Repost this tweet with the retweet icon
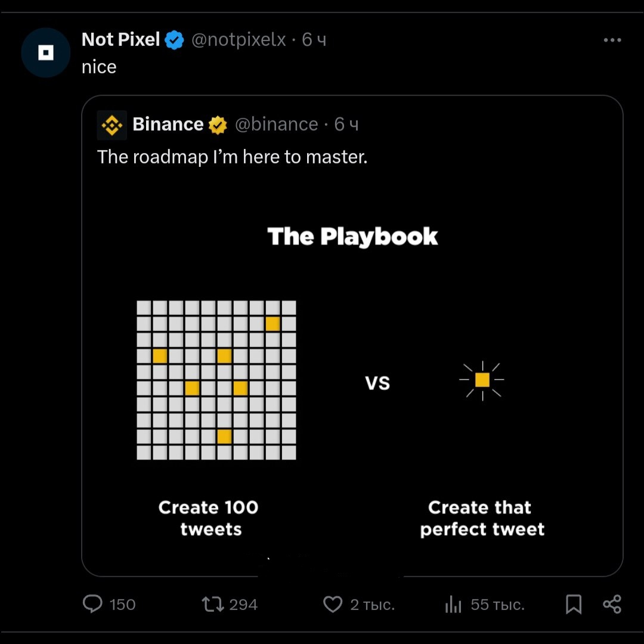Screen dimensions: 644x644 click(x=213, y=605)
